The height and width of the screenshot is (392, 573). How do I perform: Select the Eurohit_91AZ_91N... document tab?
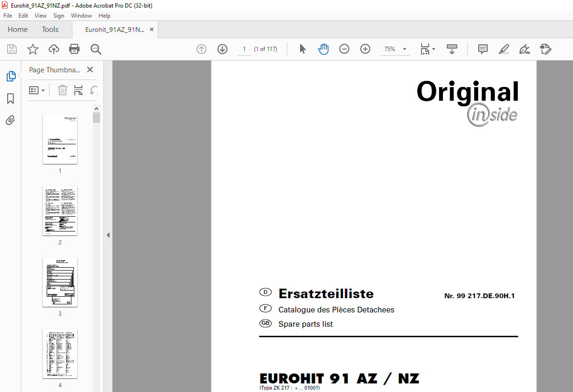click(x=114, y=30)
